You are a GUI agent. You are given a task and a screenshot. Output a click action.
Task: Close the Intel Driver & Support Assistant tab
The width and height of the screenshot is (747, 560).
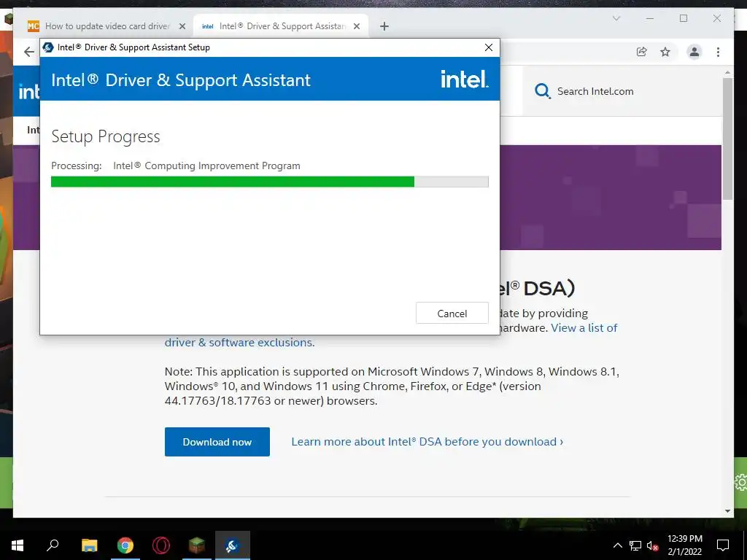[x=356, y=26]
